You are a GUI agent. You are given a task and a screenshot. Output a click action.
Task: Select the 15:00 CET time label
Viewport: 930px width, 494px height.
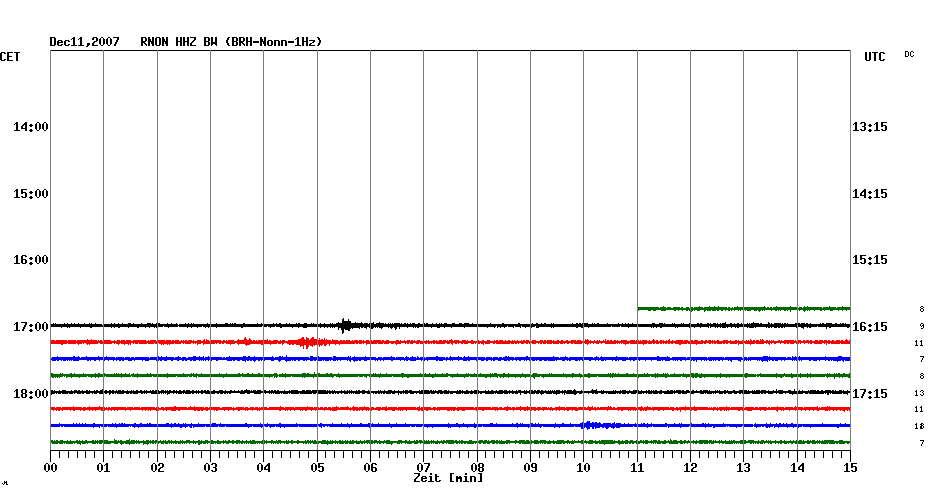[31, 194]
